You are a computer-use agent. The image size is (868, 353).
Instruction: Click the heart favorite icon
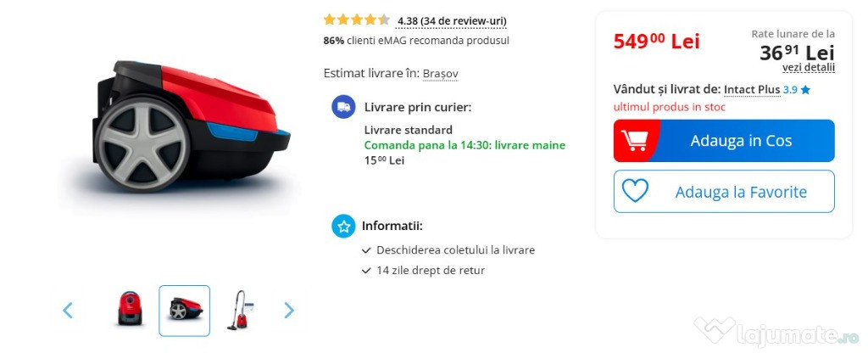coord(635,191)
